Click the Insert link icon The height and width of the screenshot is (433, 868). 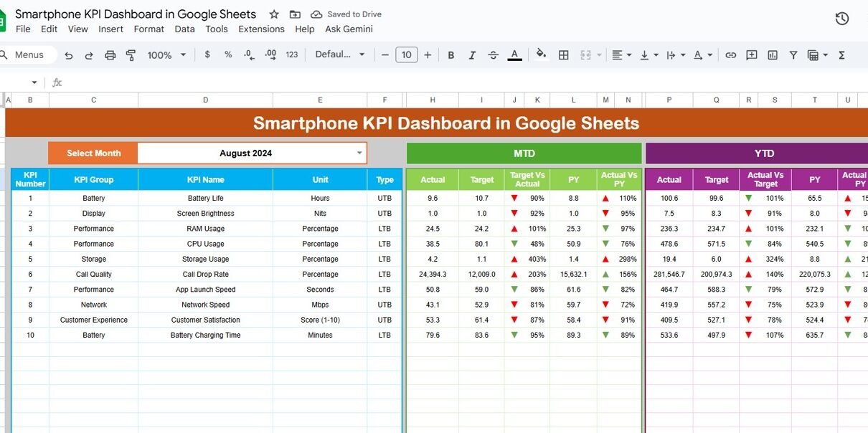[x=730, y=55]
